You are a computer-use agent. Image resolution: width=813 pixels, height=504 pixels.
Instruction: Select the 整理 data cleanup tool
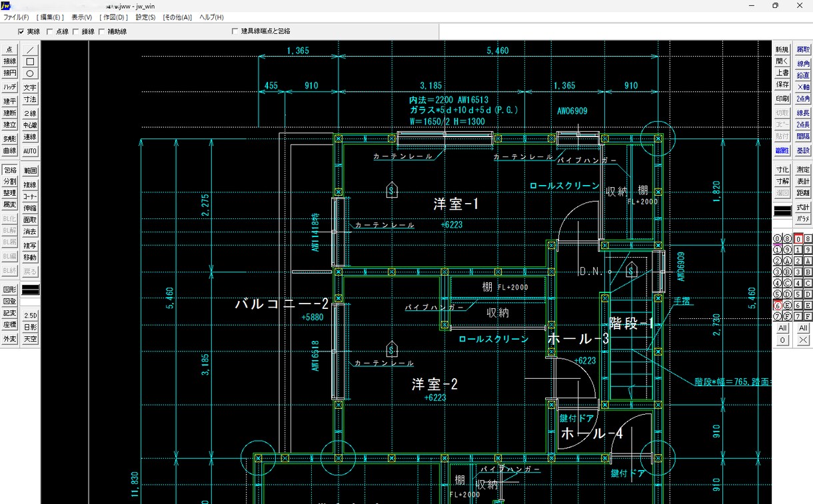coord(9,193)
